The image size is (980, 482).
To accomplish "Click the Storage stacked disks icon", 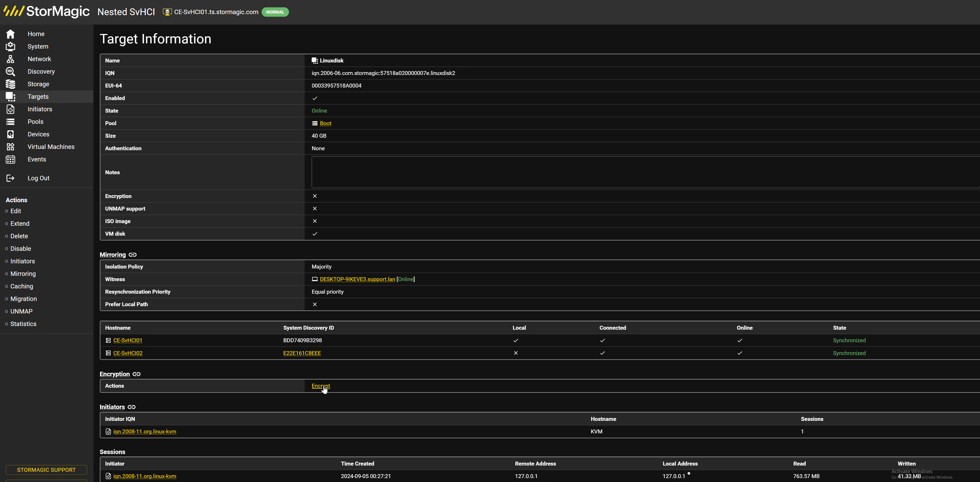I will pyautogui.click(x=10, y=84).
